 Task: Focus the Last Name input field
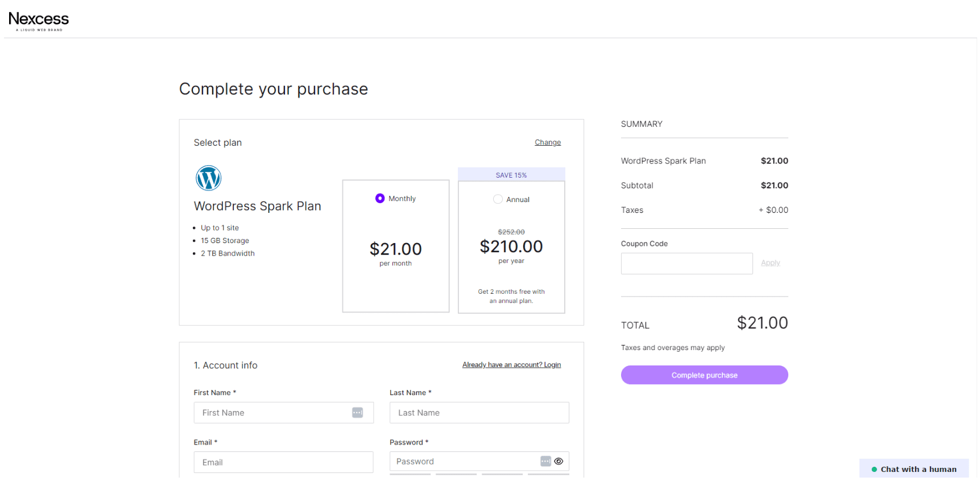(479, 413)
